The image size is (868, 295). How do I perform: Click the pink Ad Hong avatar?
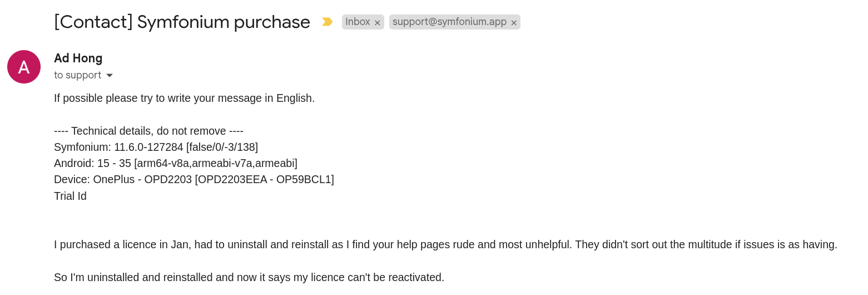pos(24,67)
